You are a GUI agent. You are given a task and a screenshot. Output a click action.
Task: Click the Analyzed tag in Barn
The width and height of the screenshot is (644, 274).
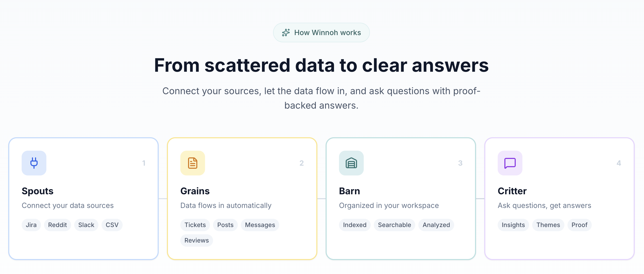pos(436,225)
